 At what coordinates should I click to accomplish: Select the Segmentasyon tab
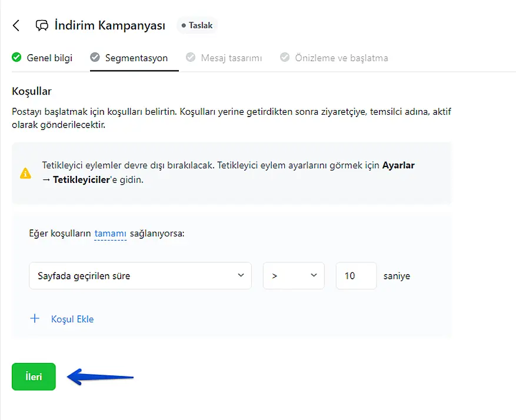tap(136, 58)
